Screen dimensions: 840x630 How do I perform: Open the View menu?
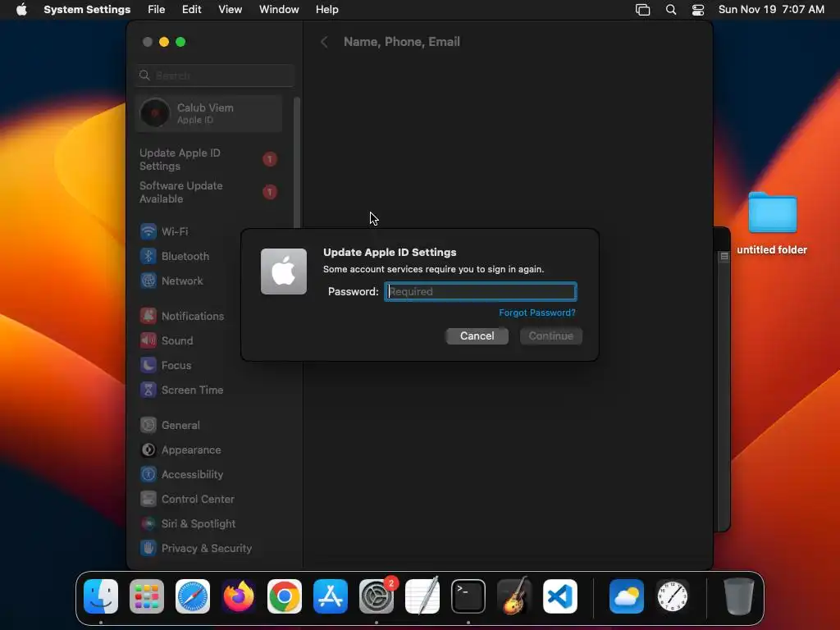(231, 10)
